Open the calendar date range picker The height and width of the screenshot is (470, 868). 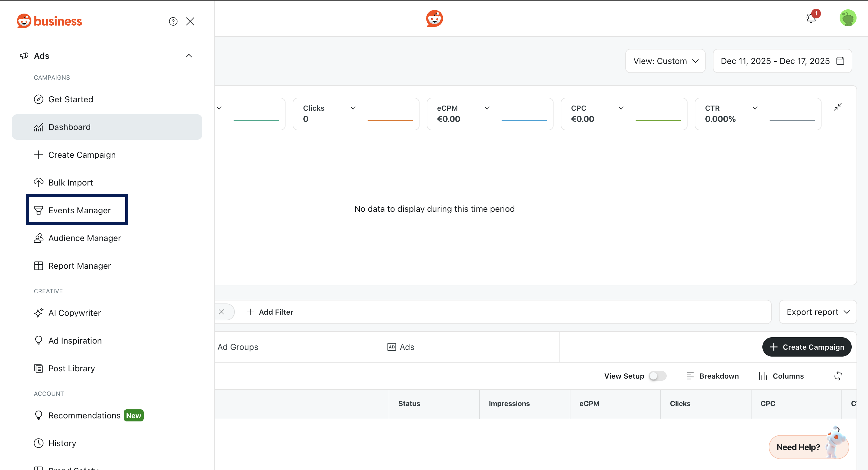[x=782, y=61]
